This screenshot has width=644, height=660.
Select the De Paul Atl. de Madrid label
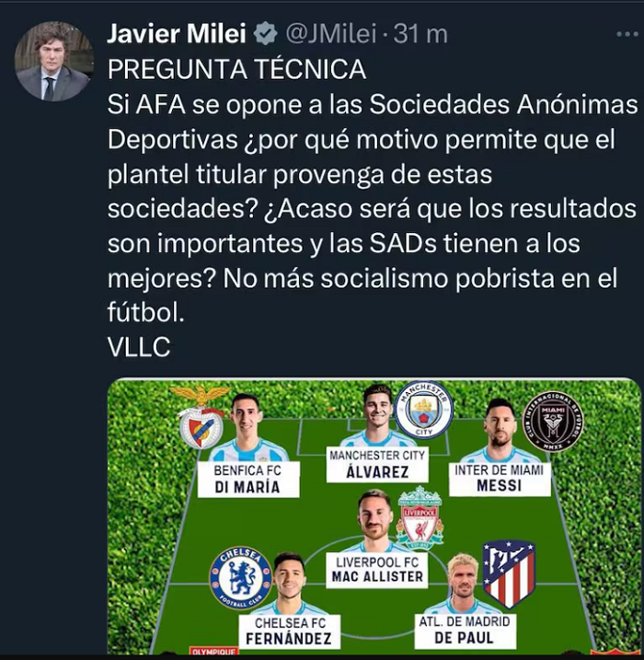465,631
